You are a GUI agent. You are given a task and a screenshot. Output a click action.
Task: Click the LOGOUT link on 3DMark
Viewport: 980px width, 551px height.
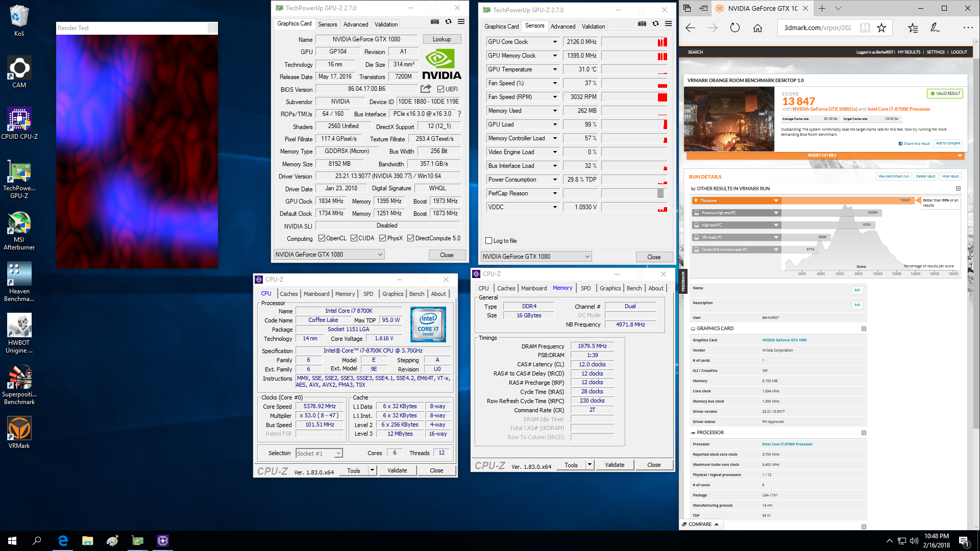point(959,52)
